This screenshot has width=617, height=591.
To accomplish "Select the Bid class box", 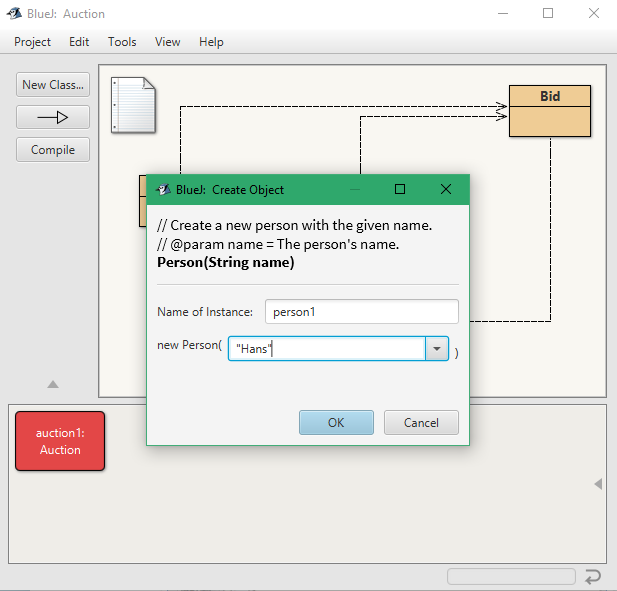I will coord(550,111).
